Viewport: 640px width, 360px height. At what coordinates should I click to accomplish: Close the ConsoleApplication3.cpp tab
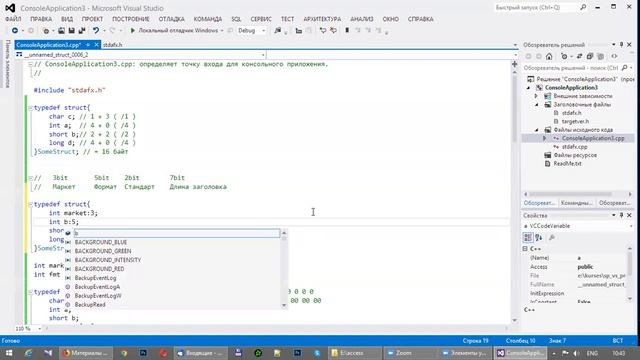(96, 45)
